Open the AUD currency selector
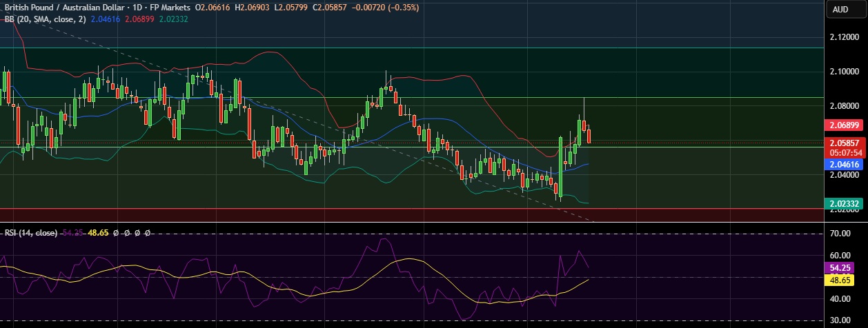Screen dimensions: 868x328 coord(840,9)
